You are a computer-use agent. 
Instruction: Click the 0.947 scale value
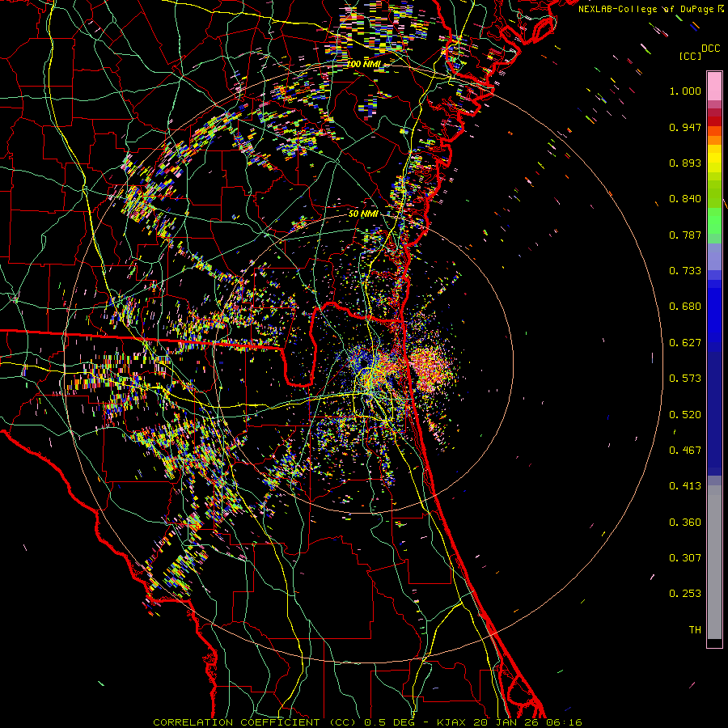coord(685,127)
